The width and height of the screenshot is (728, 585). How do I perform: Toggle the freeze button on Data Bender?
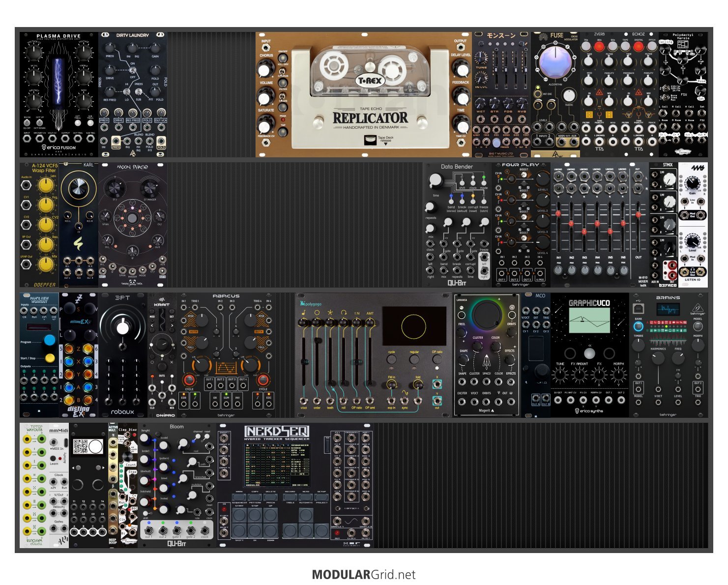(484, 202)
